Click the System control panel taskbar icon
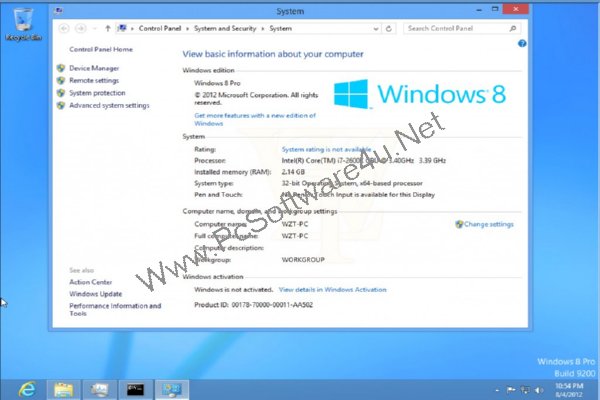The image size is (600, 400). tap(172, 390)
